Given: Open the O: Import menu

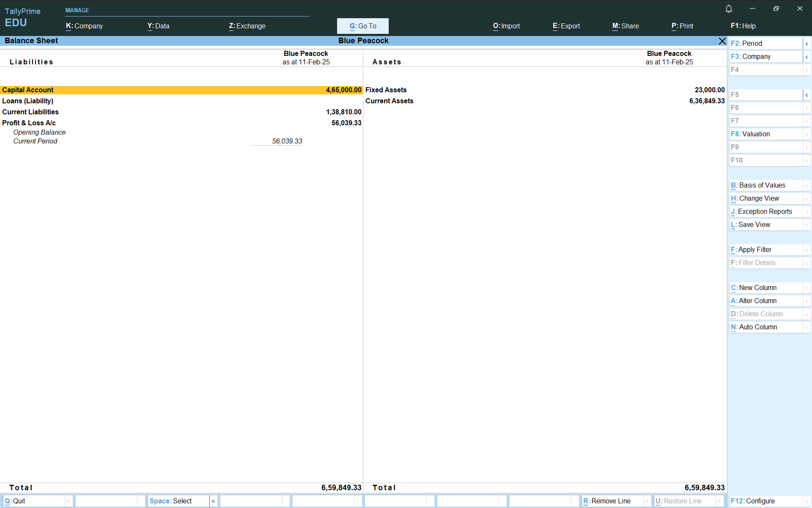Looking at the screenshot, I should [506, 26].
